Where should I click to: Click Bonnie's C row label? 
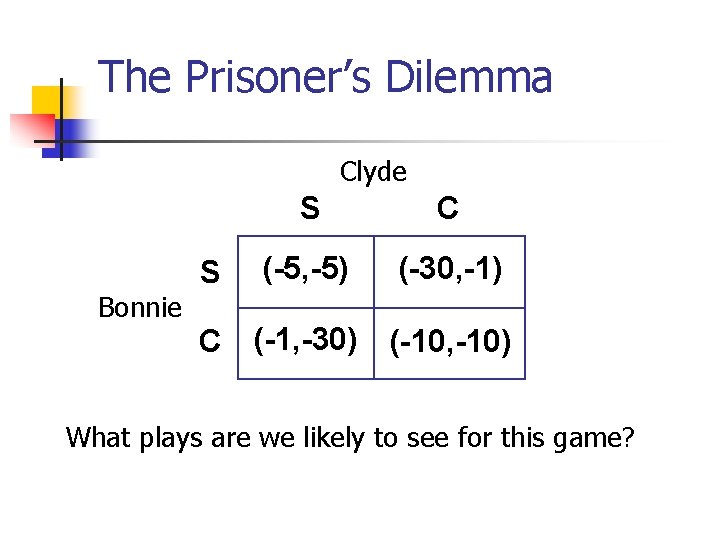(x=210, y=341)
